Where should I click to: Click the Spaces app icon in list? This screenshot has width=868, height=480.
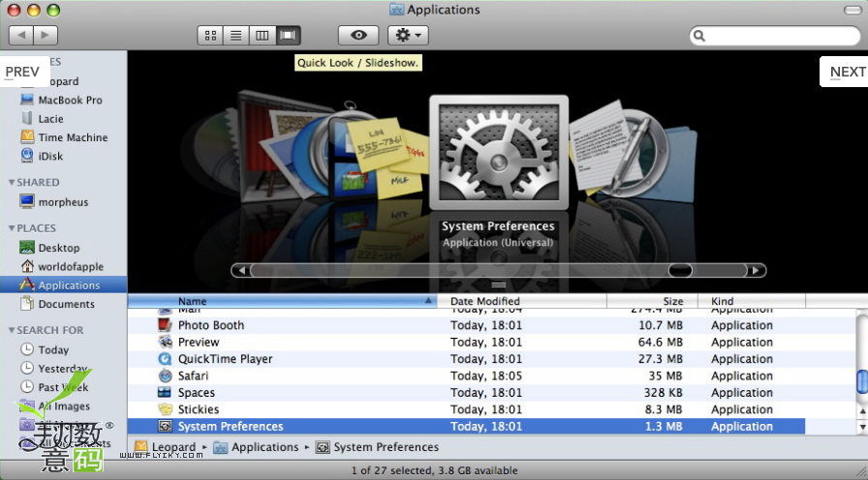coord(165,393)
